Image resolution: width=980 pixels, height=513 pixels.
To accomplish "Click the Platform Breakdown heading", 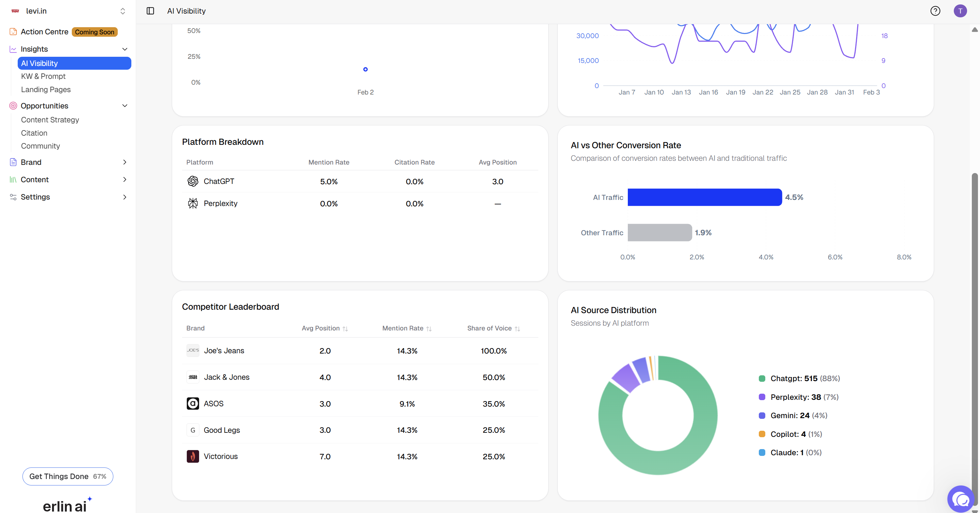I will (x=223, y=142).
